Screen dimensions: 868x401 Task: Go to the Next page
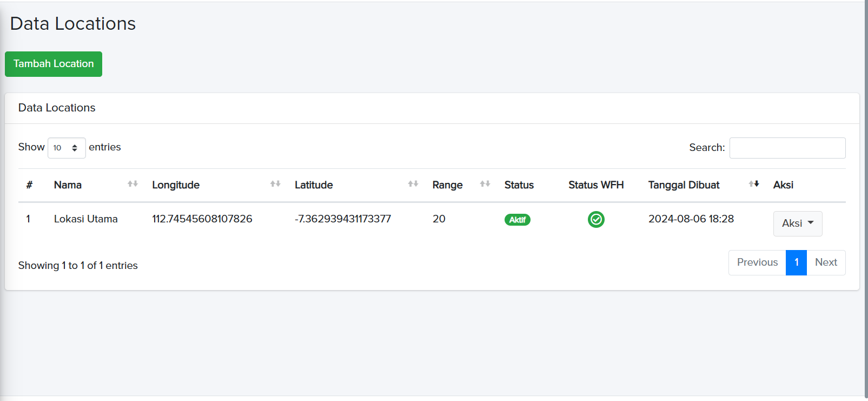pyautogui.click(x=826, y=262)
